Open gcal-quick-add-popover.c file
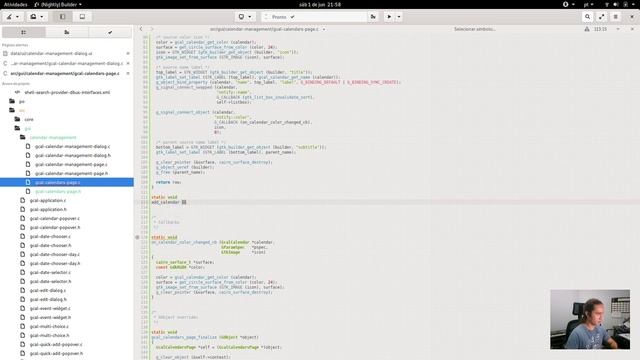This screenshot has width=640, height=360. coord(56,344)
